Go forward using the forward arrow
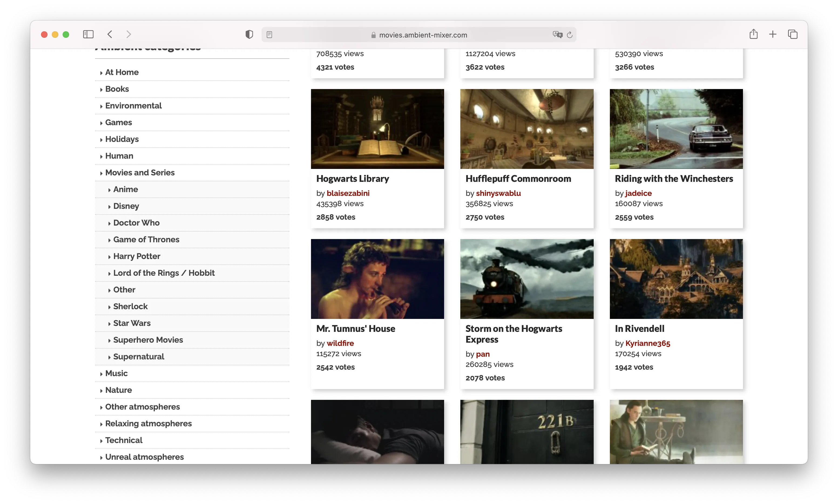838x504 pixels. 129,34
